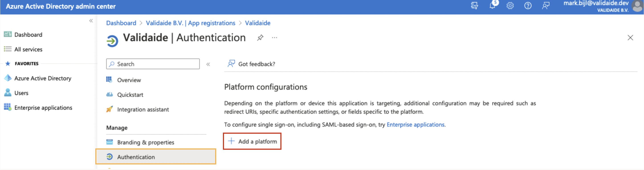
Task: Select the Users icon in the left sidebar
Action: 8,93
